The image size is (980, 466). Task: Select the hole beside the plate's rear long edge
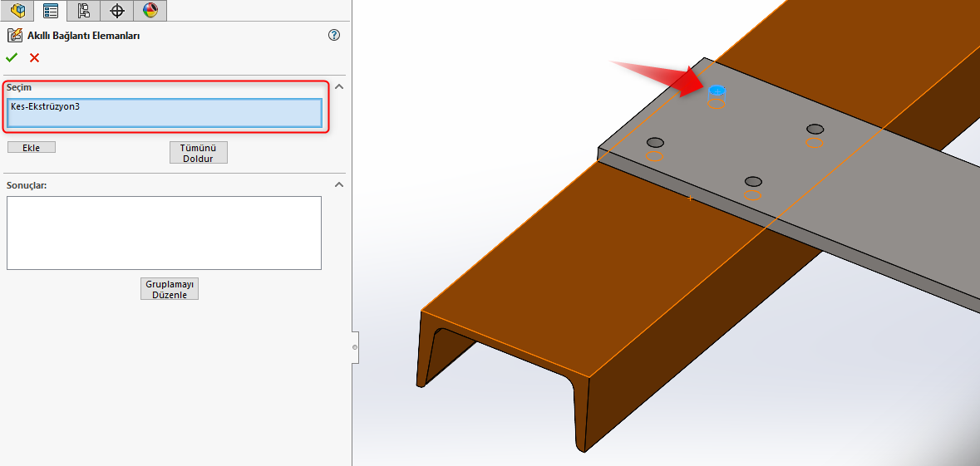tap(815, 129)
